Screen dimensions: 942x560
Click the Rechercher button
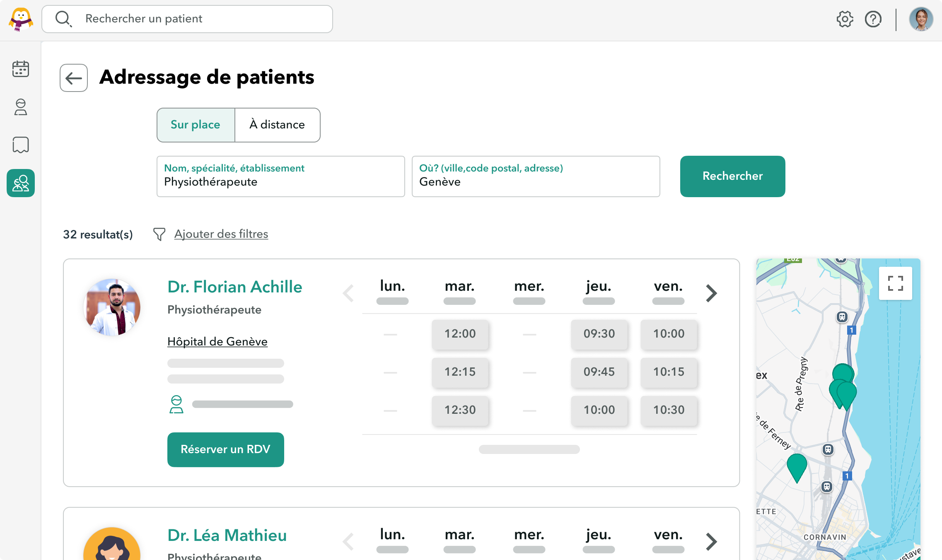click(x=732, y=176)
